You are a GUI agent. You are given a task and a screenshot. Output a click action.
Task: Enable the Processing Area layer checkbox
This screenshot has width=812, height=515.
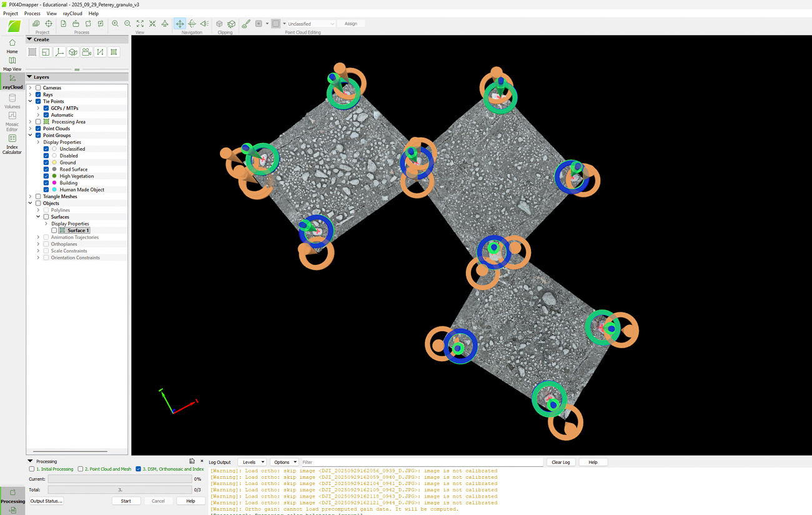tap(38, 122)
